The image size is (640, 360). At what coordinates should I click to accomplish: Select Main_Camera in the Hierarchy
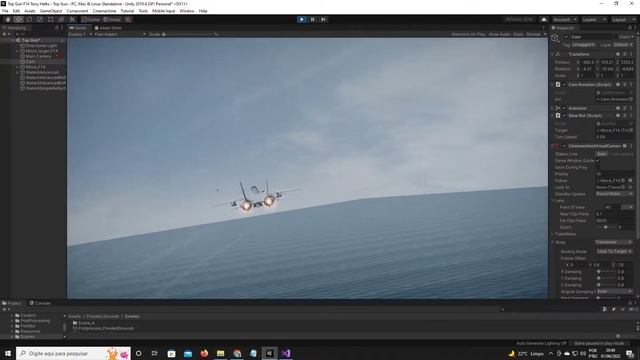coord(38,56)
